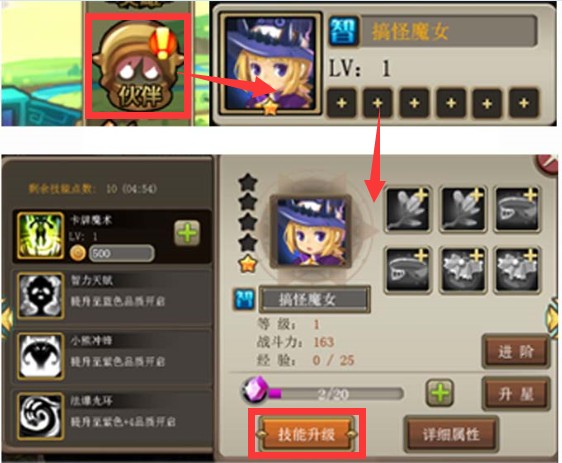Add soul stones via green plus beside bar
Screen dimensions: 562x463
pyautogui.click(x=439, y=393)
